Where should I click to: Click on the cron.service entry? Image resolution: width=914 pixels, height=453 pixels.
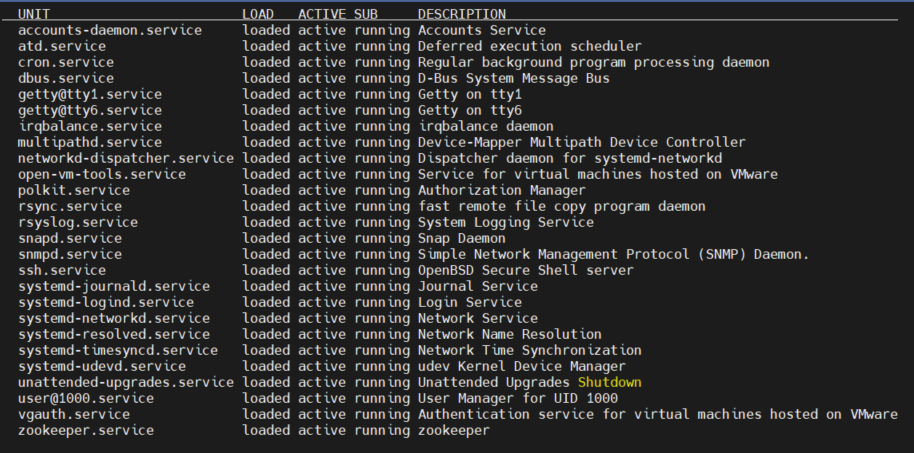click(x=66, y=62)
